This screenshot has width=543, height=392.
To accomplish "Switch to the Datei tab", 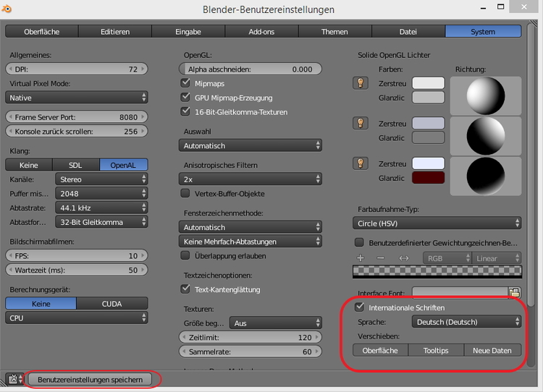I will point(408,32).
